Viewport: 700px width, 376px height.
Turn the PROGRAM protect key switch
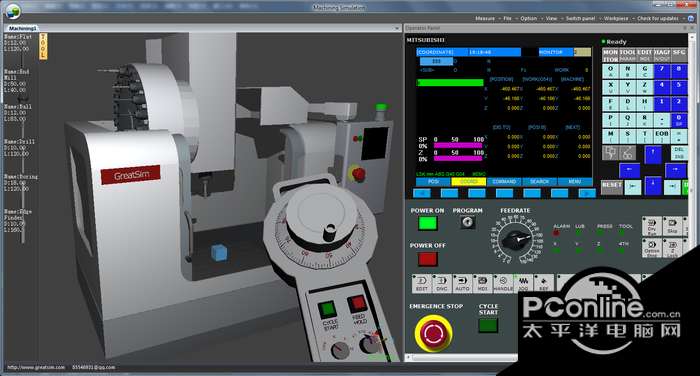point(467,222)
